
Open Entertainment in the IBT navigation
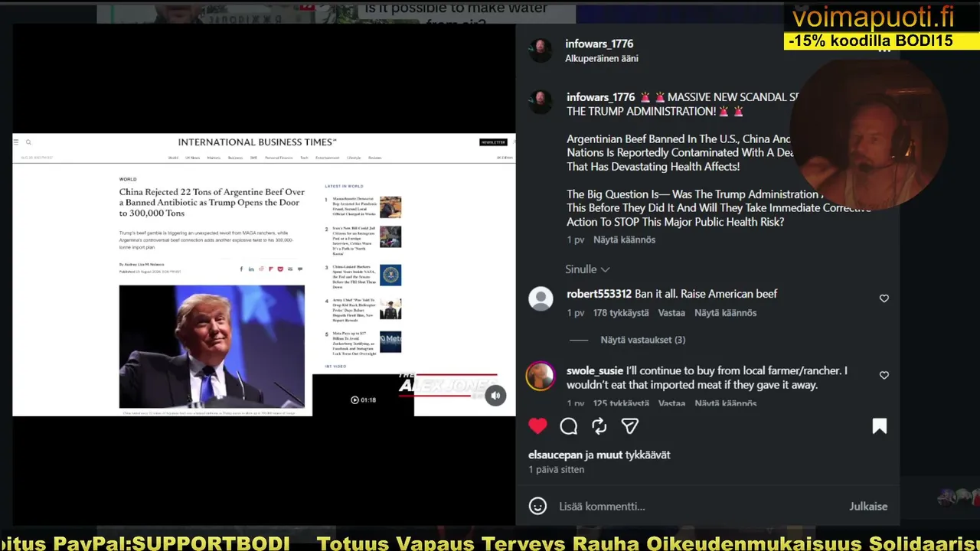(x=327, y=158)
